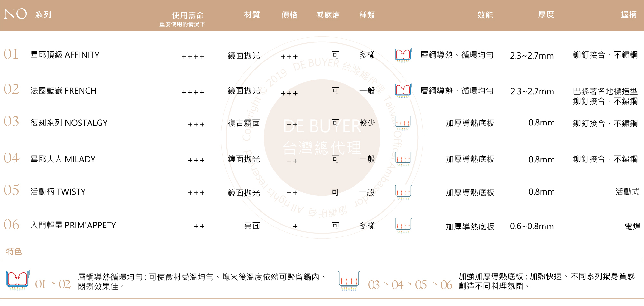
Task: Select the '較少' variety cell in the NOSTALGY row
Action: (367, 123)
